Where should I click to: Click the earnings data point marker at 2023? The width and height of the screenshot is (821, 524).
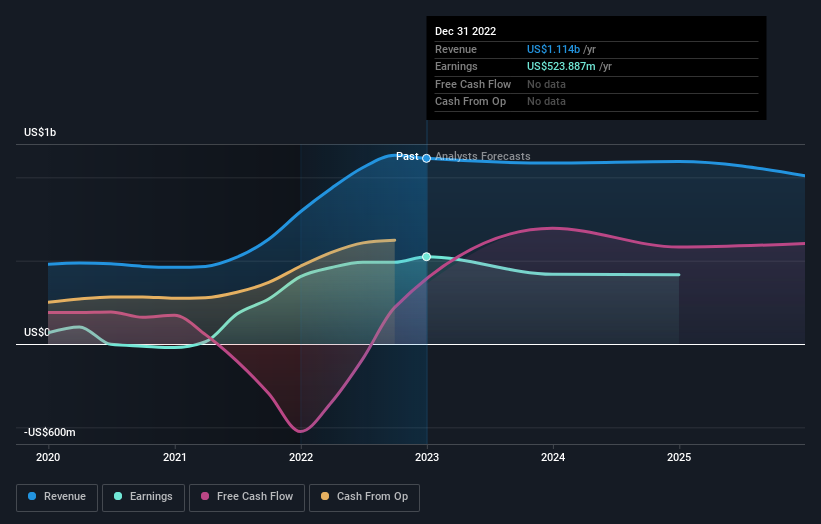point(427,257)
